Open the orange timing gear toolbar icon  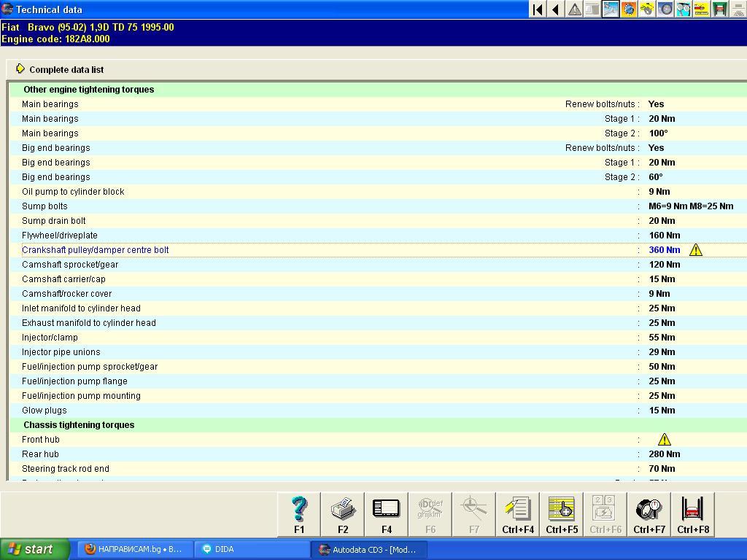pos(629,9)
